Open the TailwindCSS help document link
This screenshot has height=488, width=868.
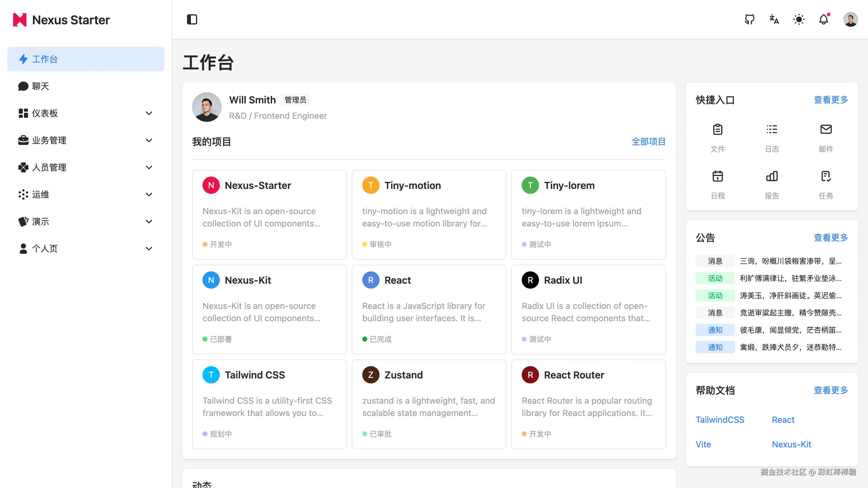click(720, 420)
